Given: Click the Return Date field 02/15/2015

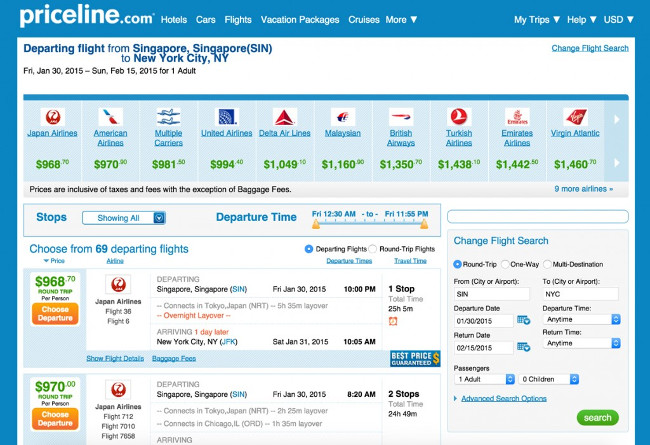Looking at the screenshot, I should click(x=484, y=348).
